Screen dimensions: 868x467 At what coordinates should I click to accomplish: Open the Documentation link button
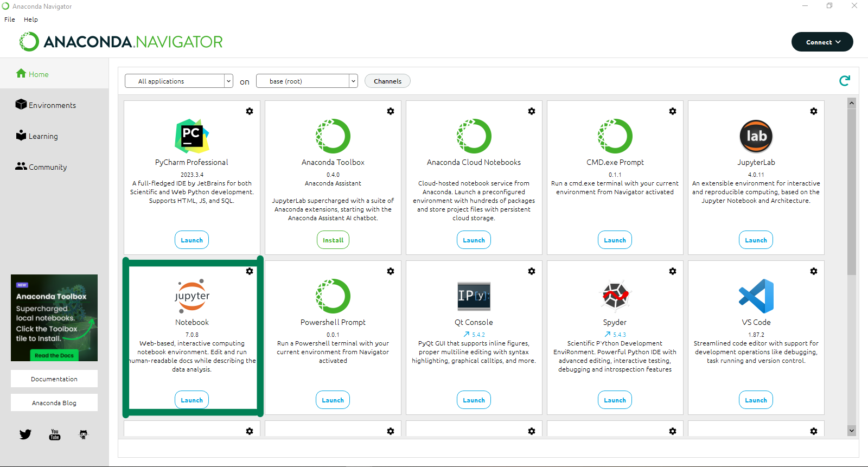(54, 379)
